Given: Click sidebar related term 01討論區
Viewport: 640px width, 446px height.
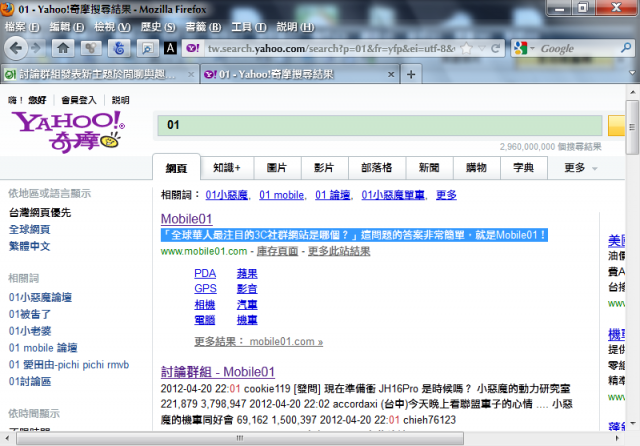Looking at the screenshot, I should point(30,382).
